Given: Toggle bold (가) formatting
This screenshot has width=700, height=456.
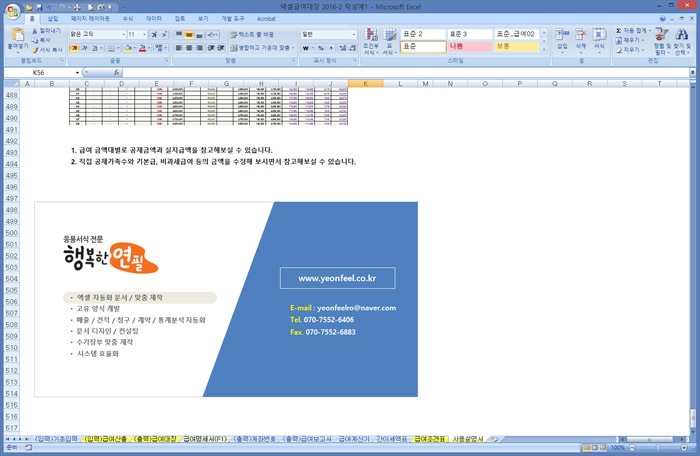Looking at the screenshot, I should tap(74, 48).
